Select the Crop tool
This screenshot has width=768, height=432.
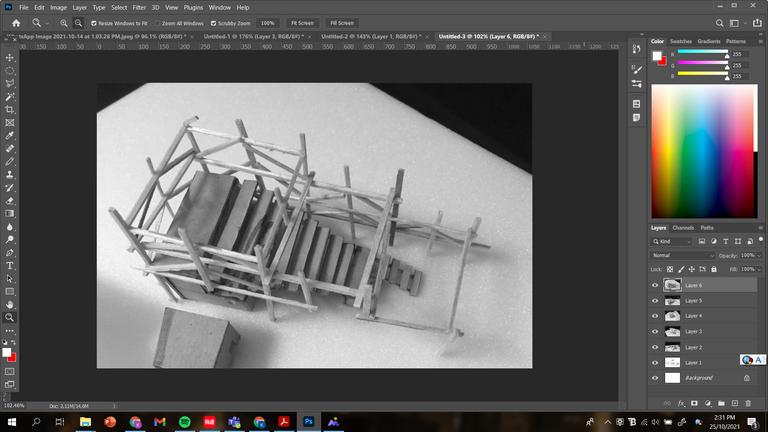click(9, 110)
